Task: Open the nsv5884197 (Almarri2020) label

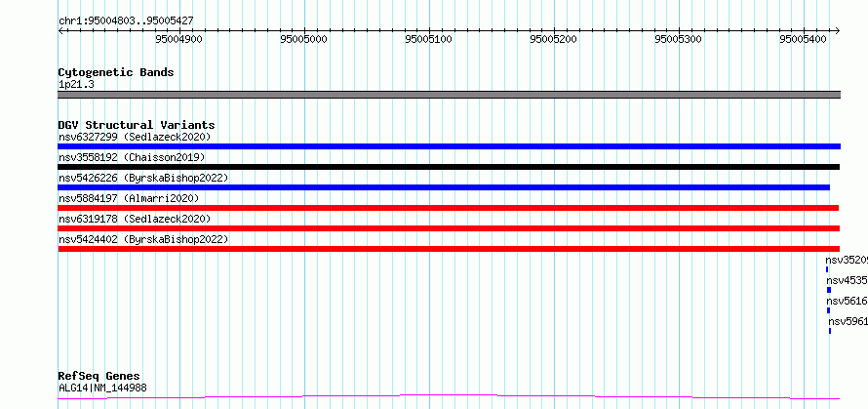Action: pos(129,198)
